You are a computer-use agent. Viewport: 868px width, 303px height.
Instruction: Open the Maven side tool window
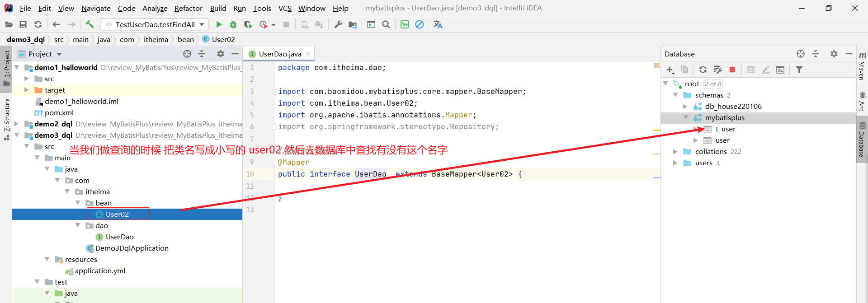[862, 65]
